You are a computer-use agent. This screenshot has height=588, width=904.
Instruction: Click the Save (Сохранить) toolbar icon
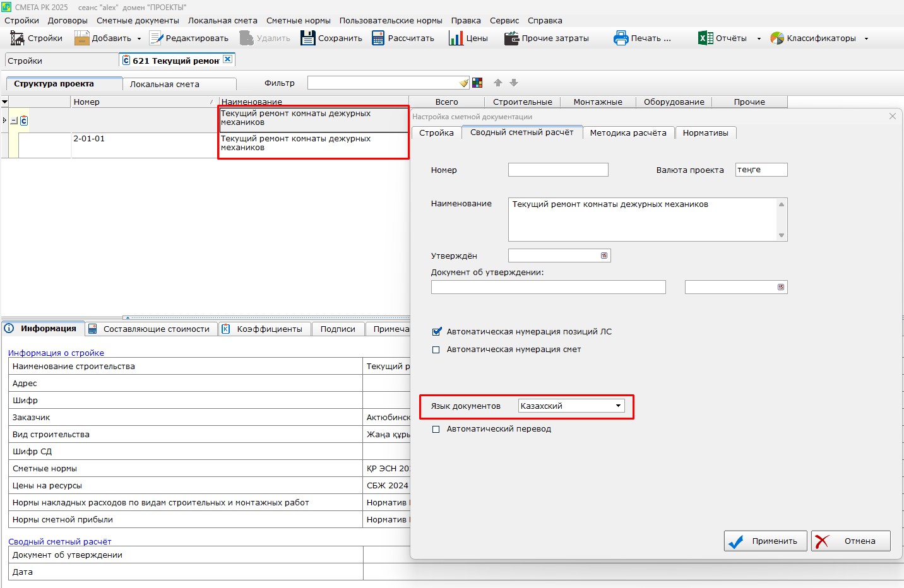coord(307,38)
